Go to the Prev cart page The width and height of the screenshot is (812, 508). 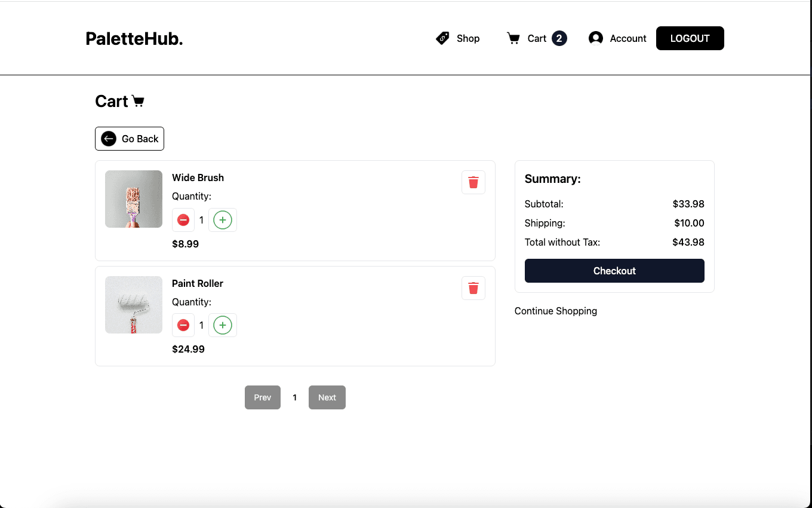tap(262, 397)
